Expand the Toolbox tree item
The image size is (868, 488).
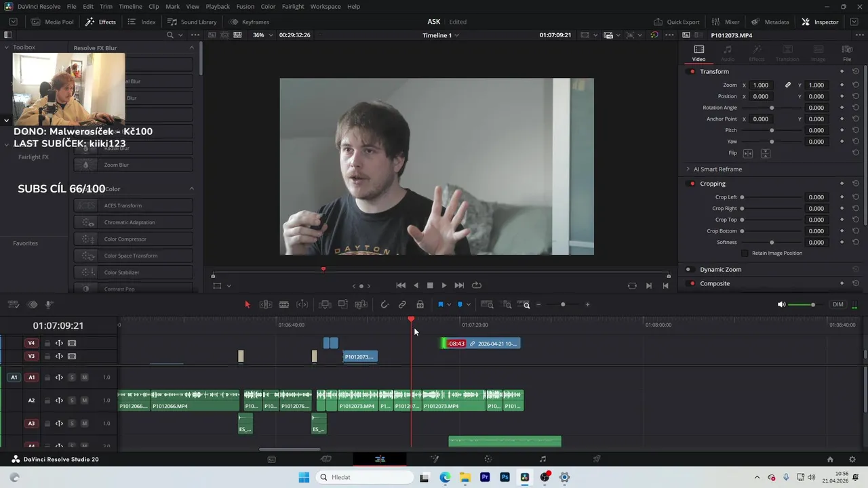coord(6,47)
